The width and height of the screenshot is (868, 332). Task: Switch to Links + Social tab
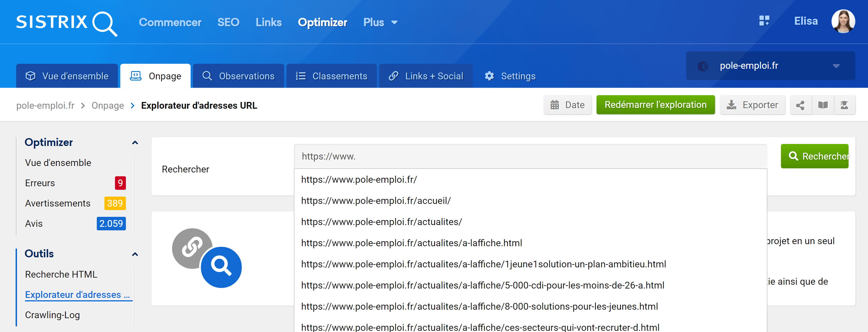[426, 76]
